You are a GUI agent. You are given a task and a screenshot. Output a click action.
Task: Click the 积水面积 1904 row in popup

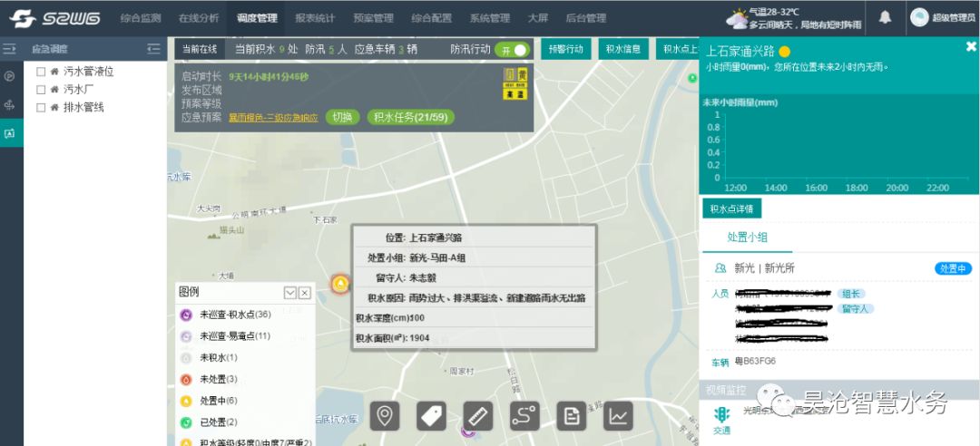click(474, 338)
